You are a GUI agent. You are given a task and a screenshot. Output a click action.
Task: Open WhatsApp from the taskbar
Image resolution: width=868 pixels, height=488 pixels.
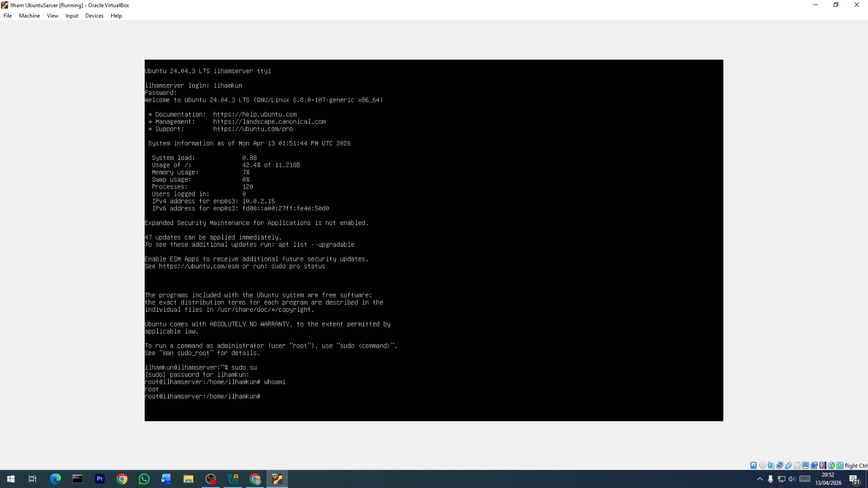144,479
